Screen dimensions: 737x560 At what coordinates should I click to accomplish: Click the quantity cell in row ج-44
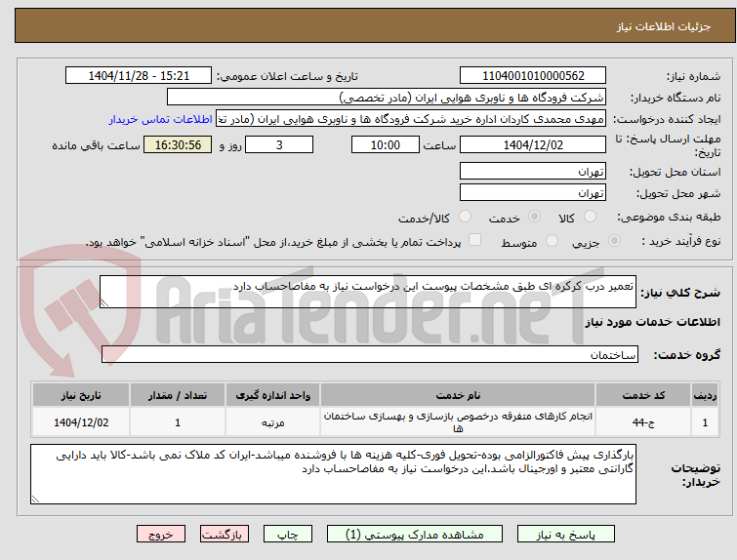coord(178,422)
